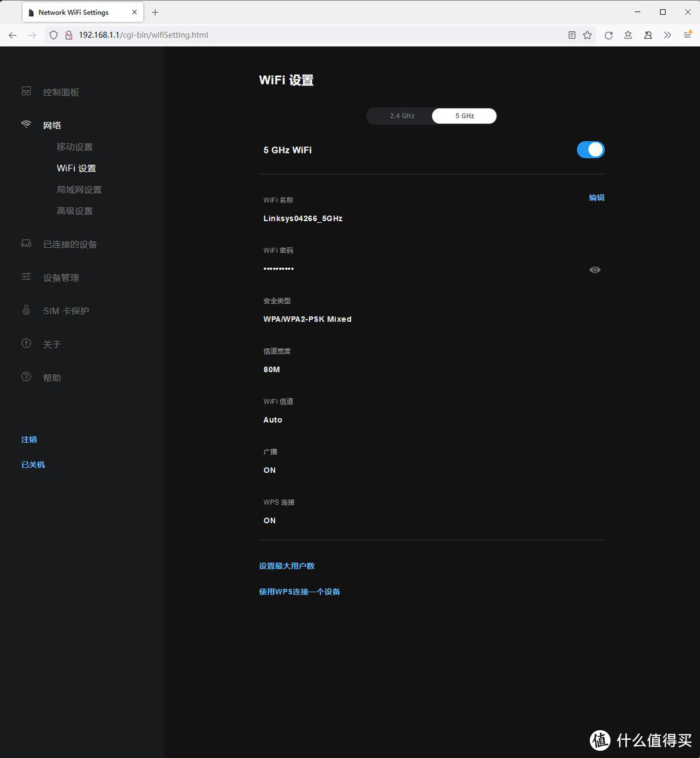Click the SIM card protection icon
The height and width of the screenshot is (758, 700).
tap(26, 310)
